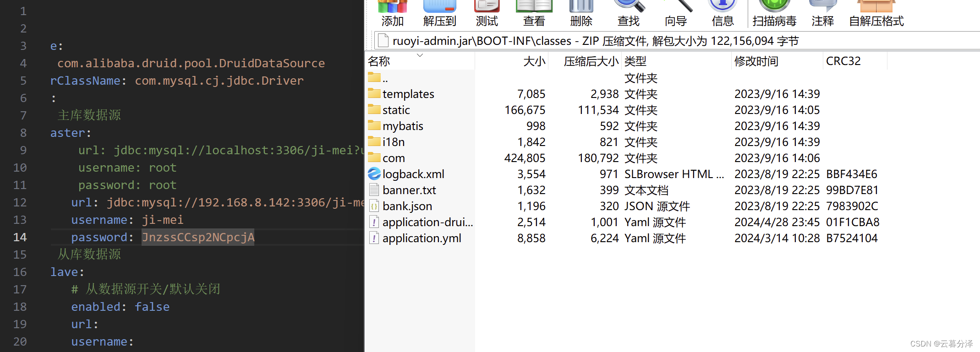Click the highlighted password value JnzssCCsp2NCpcjA
Screen dimensions: 980x352
(x=198, y=238)
